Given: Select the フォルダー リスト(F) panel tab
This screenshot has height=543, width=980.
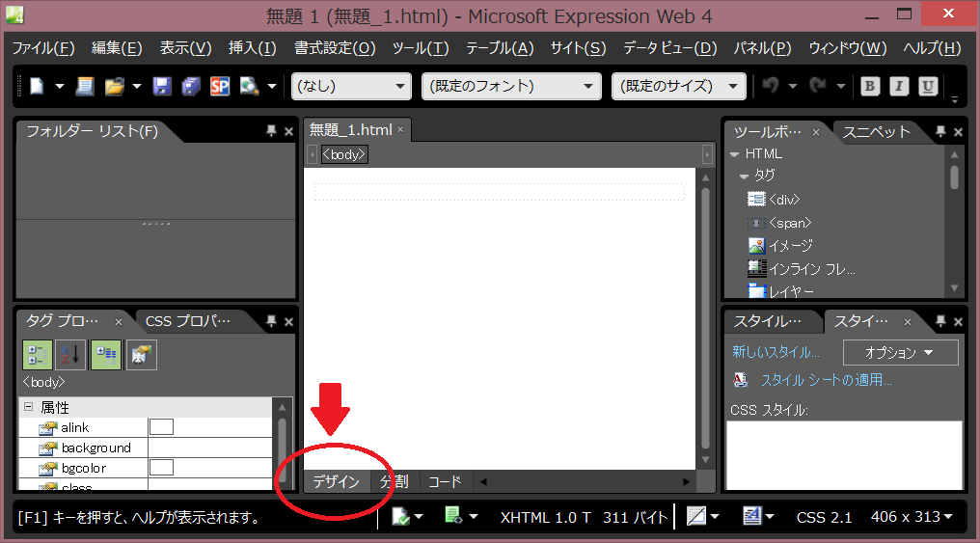Looking at the screenshot, I should [93, 131].
